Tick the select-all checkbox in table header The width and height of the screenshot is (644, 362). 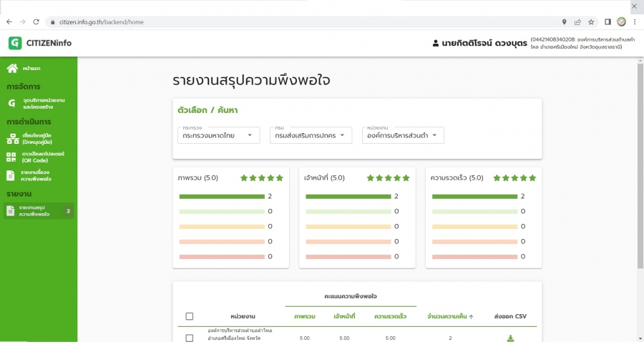pos(190,316)
